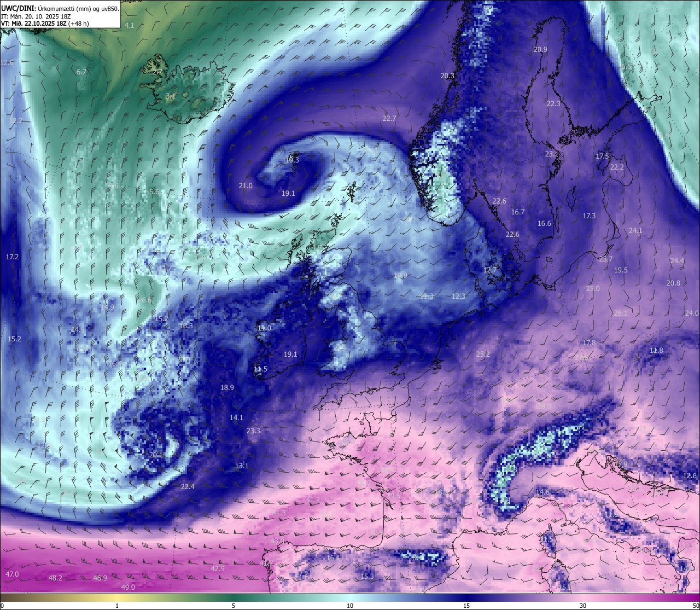Click the map value '42.9' off Iberia
This screenshot has height=610, width=700.
pyautogui.click(x=218, y=568)
